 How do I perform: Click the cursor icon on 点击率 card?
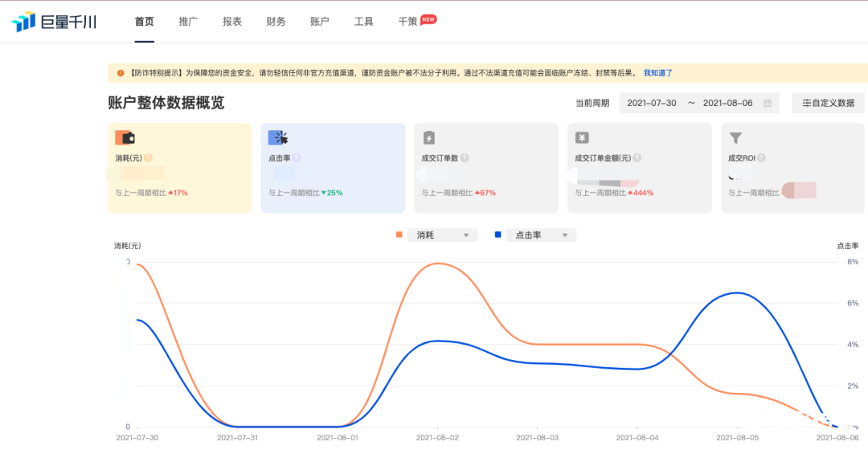[278, 137]
